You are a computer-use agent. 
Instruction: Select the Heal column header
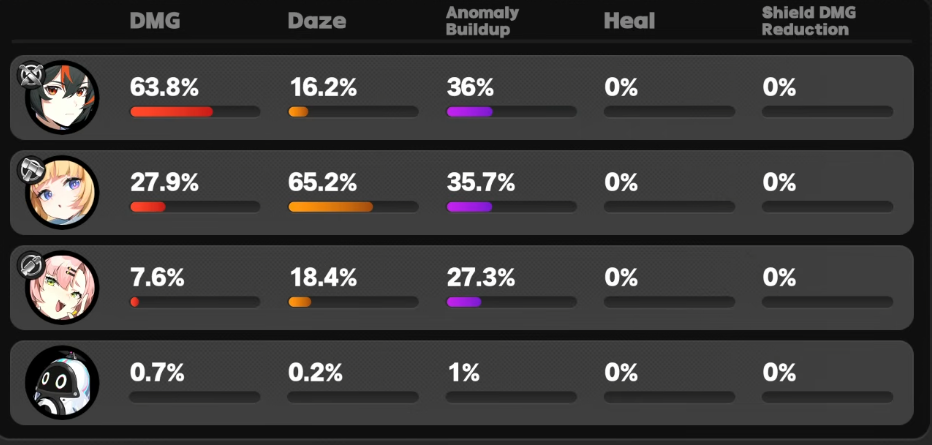tap(629, 21)
